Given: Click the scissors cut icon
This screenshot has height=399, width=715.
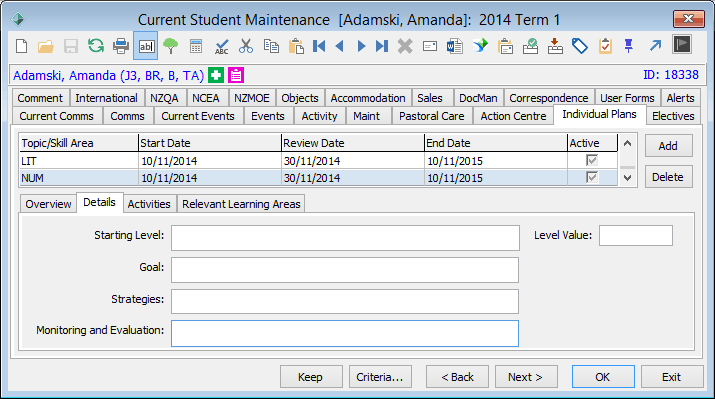Looking at the screenshot, I should 246,46.
